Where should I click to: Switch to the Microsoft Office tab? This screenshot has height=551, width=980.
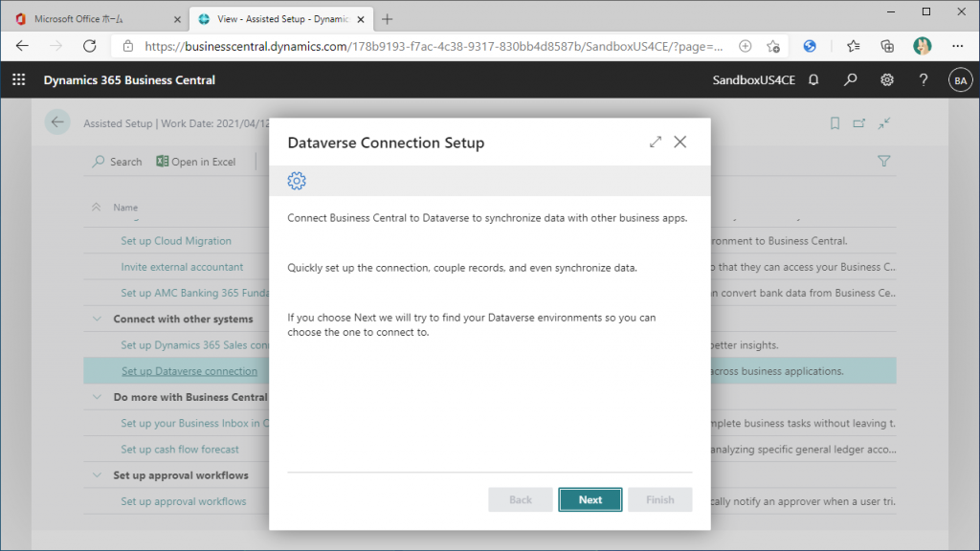pos(98,19)
